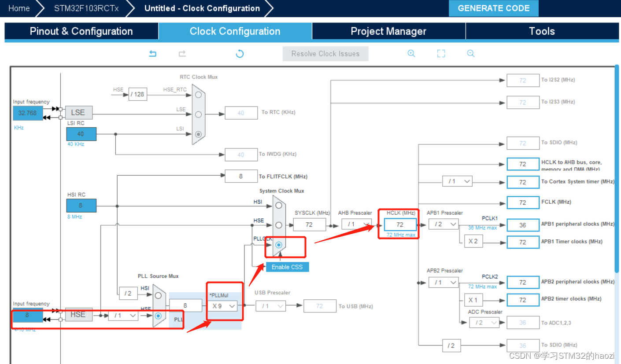Viewport: 621px width, 364px height.
Task: Open Cortex System timer /1 dropdown
Action: (457, 181)
